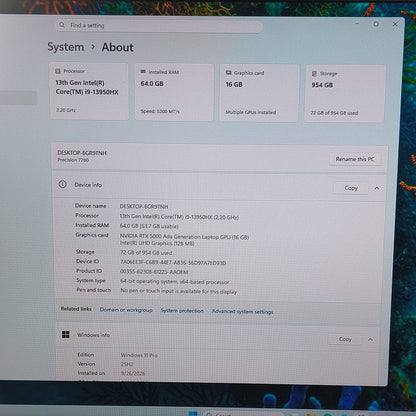Open System protection link
Viewport: 416px width, 416px height.
182,311
